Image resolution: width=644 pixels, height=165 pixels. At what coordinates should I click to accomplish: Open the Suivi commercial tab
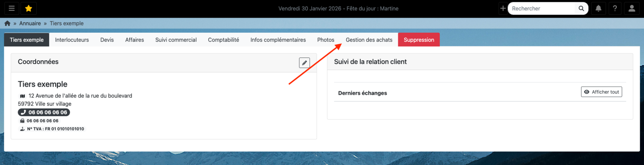pyautogui.click(x=176, y=40)
